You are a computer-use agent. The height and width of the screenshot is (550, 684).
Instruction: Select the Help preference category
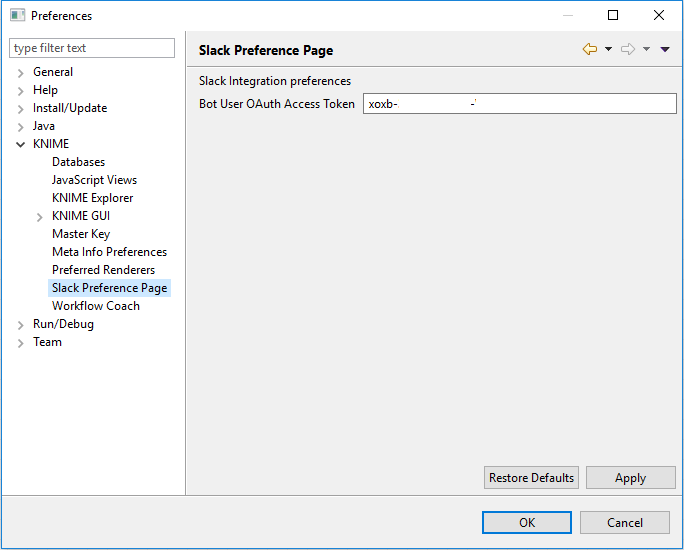(45, 90)
